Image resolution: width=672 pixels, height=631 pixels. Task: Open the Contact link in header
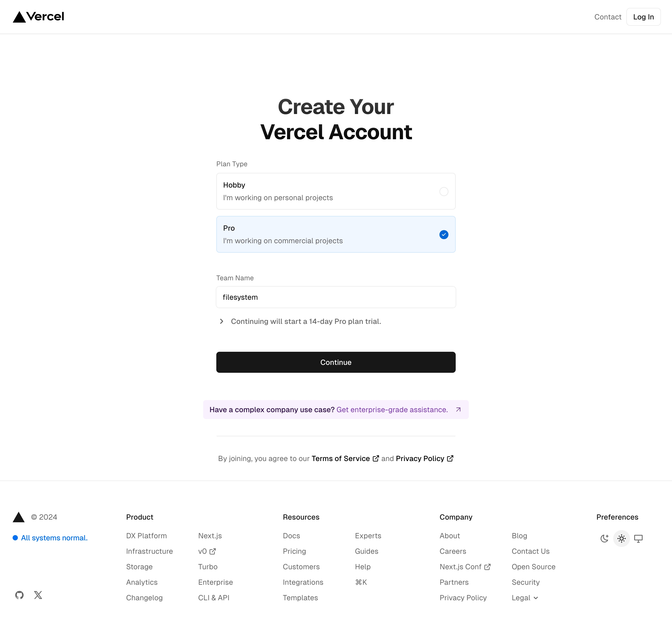pyautogui.click(x=608, y=17)
